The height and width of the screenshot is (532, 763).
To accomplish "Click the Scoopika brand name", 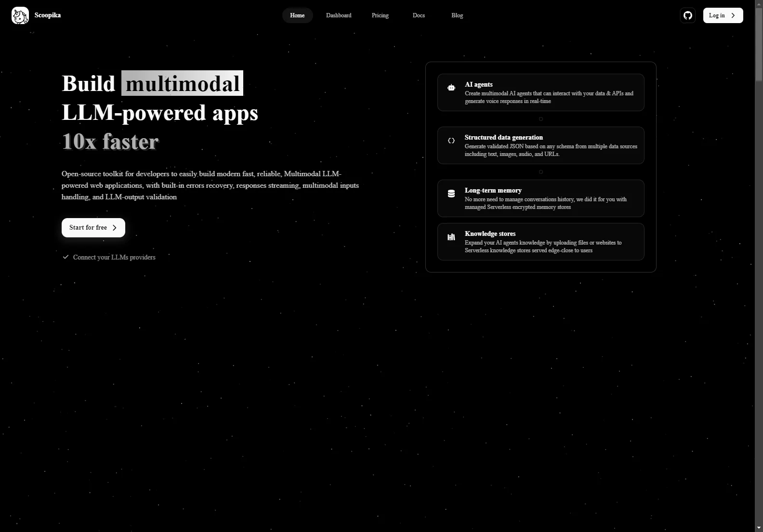I will 48,15.
